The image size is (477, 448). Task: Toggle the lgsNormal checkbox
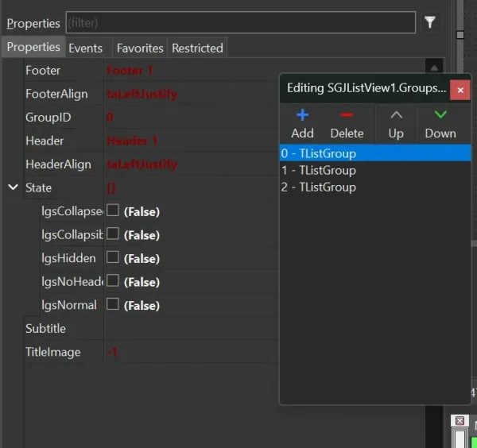pyautogui.click(x=113, y=303)
